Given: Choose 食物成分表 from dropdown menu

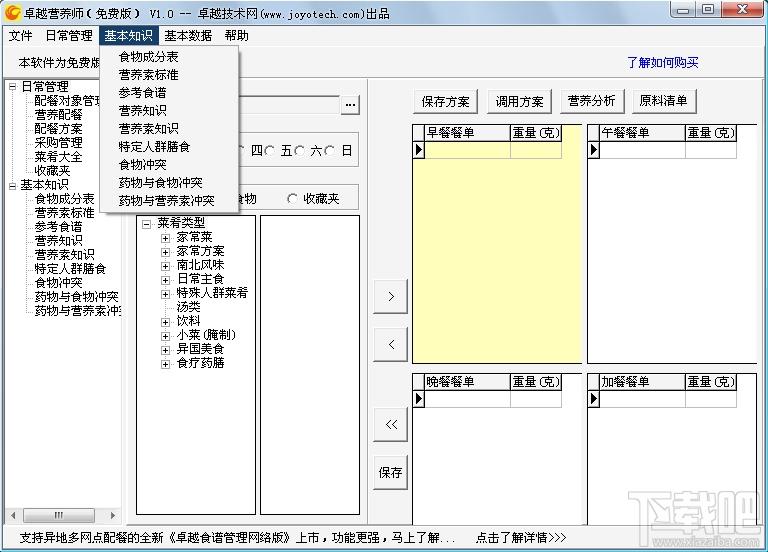Looking at the screenshot, I should [169, 57].
